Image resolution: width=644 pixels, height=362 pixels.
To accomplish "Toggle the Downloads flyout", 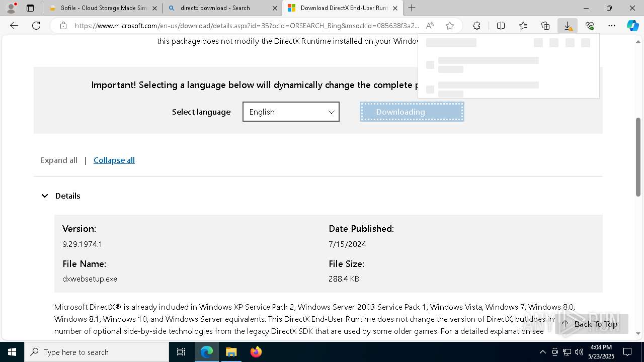I will pos(568,26).
